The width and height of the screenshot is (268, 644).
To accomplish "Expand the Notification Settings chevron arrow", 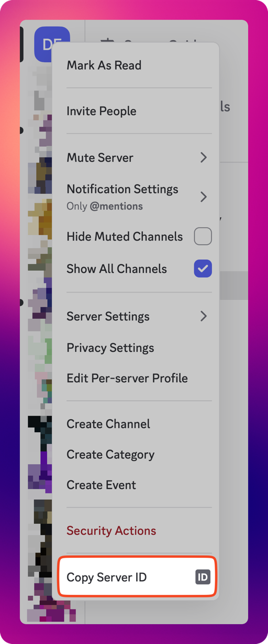I will pyautogui.click(x=204, y=197).
